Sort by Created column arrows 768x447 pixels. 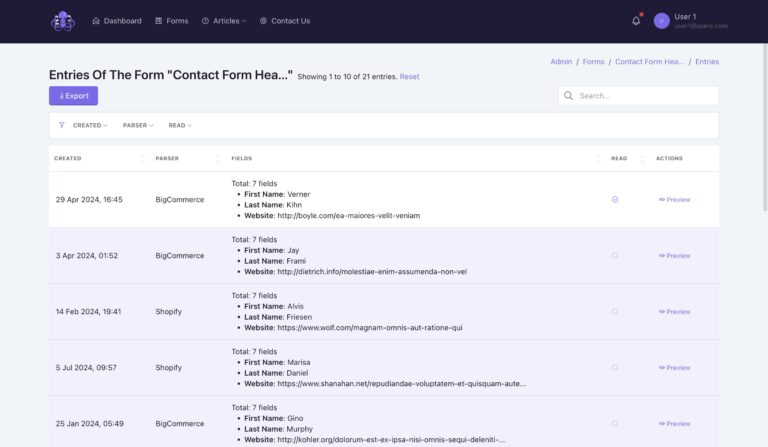(142, 158)
